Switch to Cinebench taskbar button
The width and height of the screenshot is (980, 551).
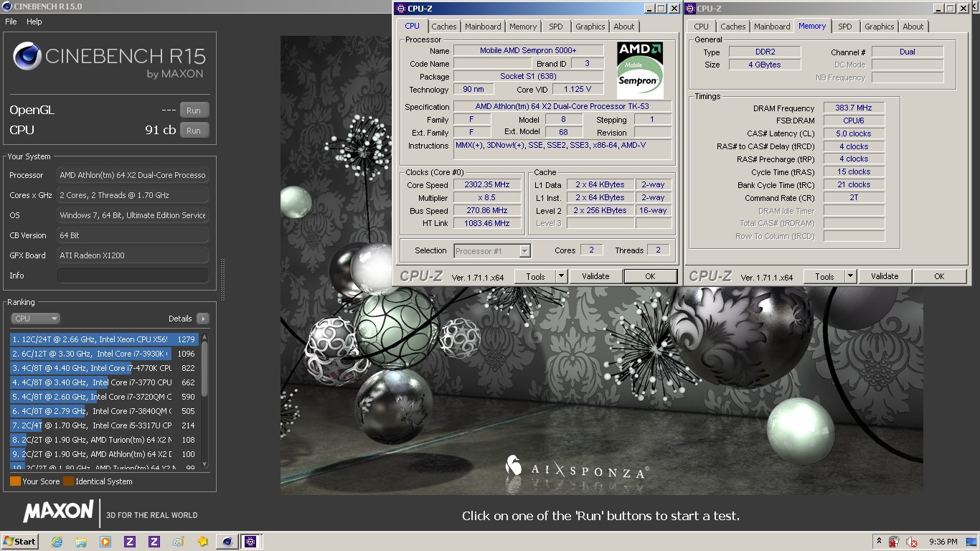pyautogui.click(x=227, y=542)
